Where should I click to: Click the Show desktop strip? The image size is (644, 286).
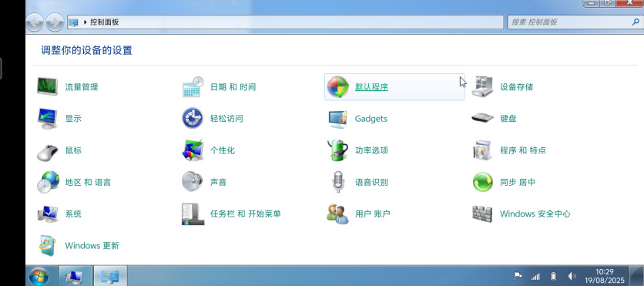(x=636, y=276)
